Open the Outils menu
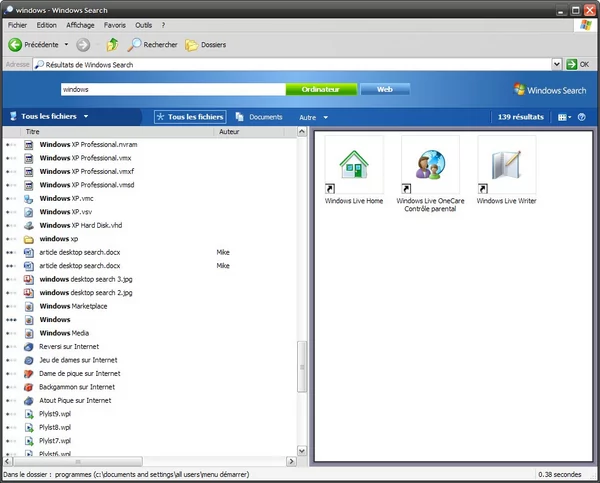Image resolution: width=600 pixels, height=483 pixels. [x=143, y=25]
